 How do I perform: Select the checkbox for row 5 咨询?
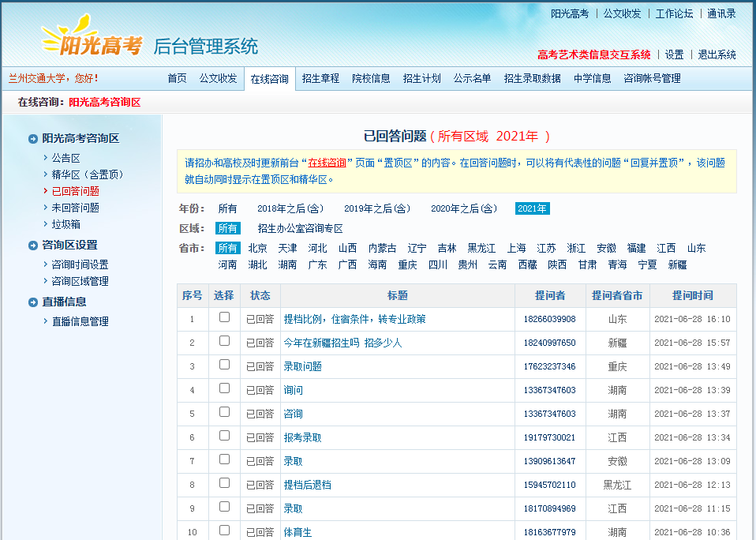click(x=224, y=412)
